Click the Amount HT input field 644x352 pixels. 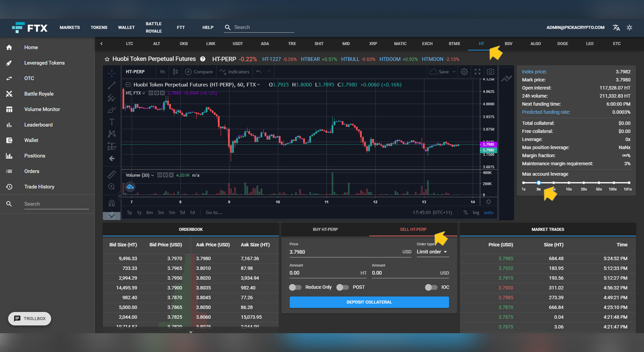(328, 273)
